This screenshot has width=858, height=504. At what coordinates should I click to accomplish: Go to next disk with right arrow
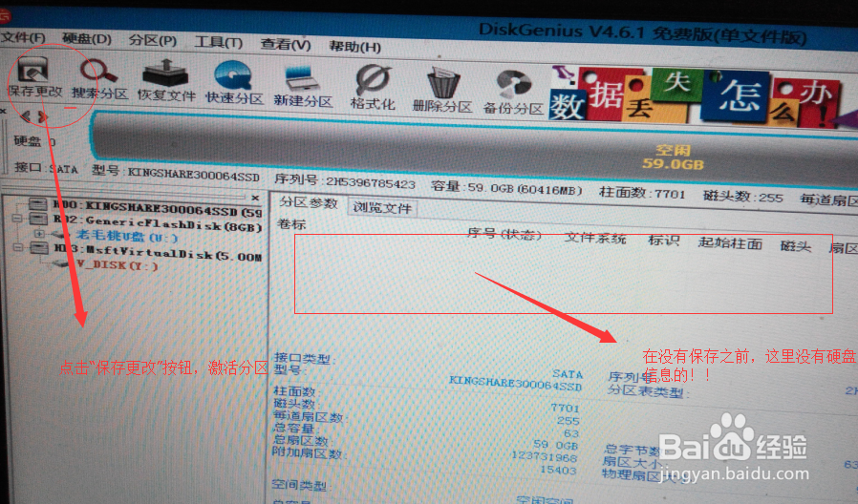[43, 117]
